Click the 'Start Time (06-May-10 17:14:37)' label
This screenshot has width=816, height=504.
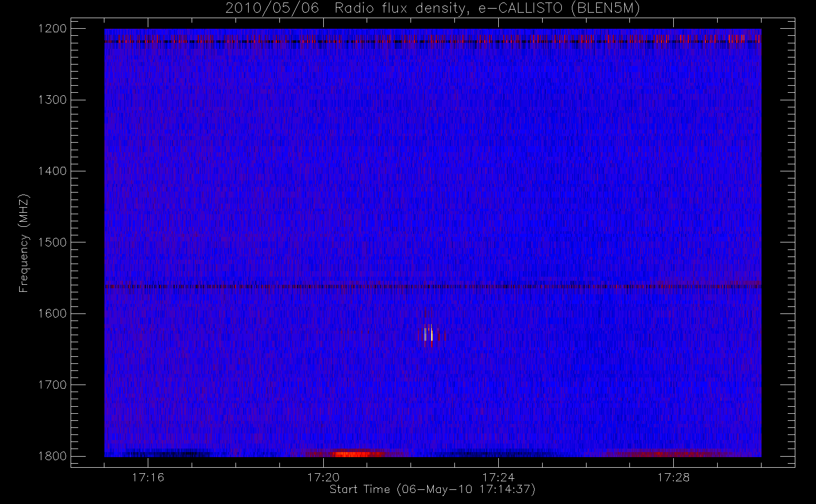[x=432, y=489]
